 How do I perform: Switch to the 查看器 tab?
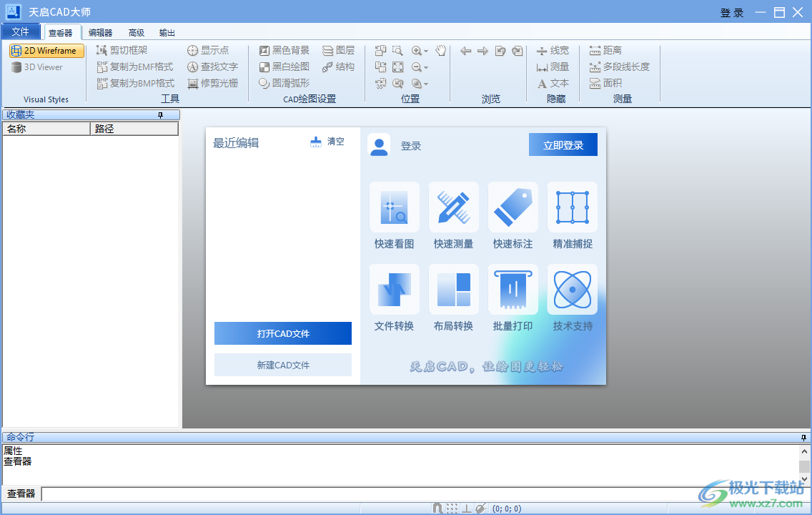point(61,33)
